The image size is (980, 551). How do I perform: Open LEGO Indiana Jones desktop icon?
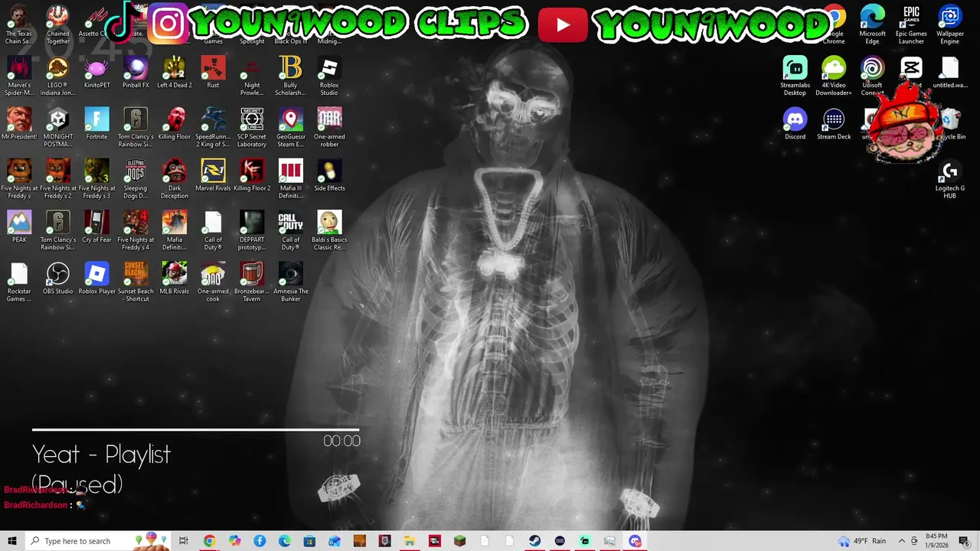point(58,77)
